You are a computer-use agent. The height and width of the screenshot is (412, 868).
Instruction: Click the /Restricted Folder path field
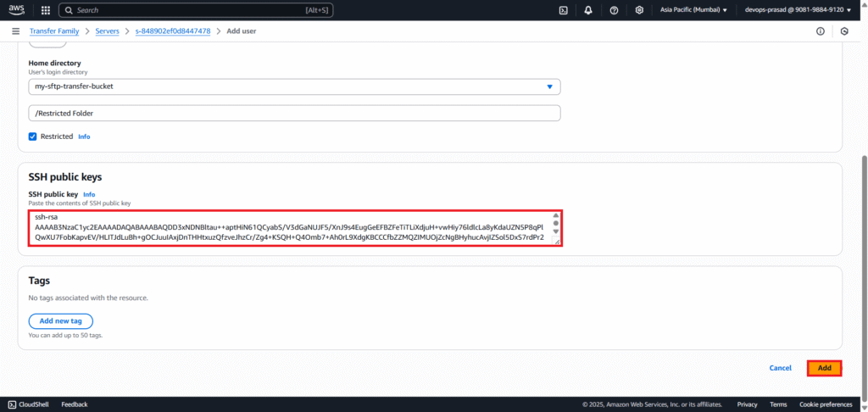click(x=294, y=113)
